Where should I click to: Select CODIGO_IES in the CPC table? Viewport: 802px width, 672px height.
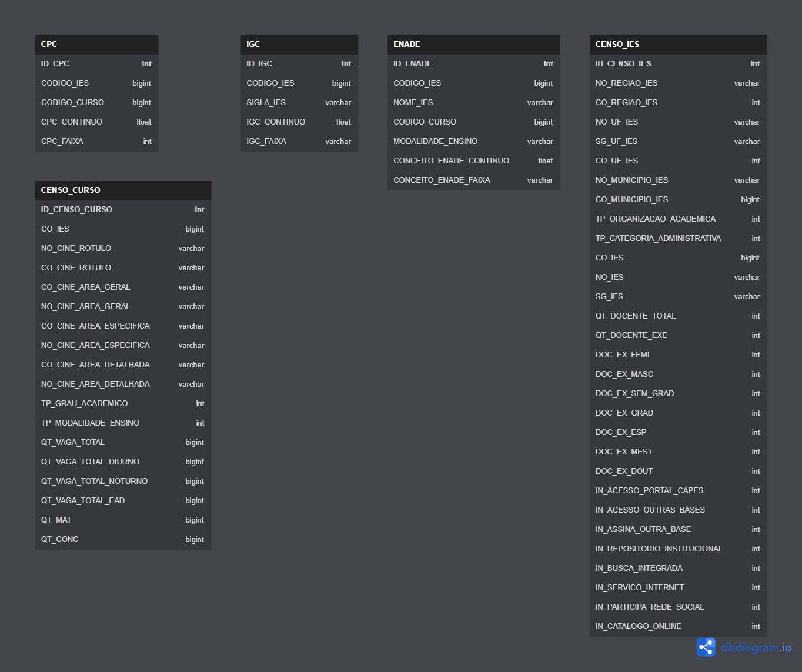pos(96,83)
